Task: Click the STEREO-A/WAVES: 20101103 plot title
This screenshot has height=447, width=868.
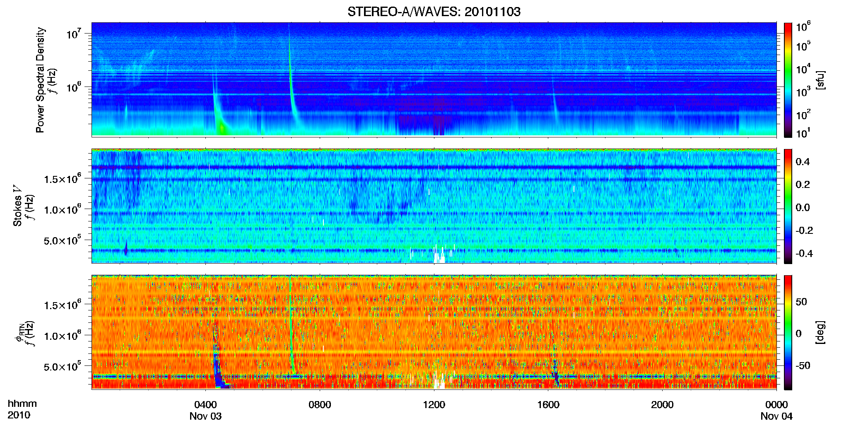Action: tap(434, 12)
